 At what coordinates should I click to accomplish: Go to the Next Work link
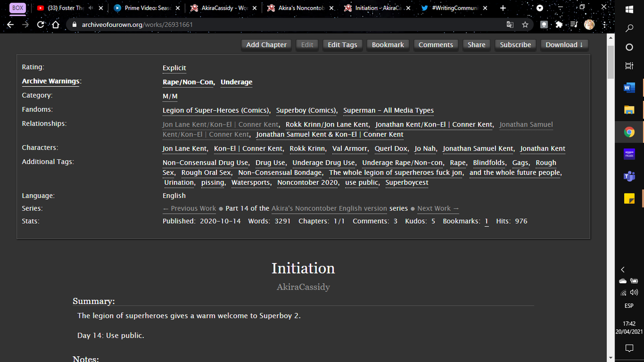(438, 208)
